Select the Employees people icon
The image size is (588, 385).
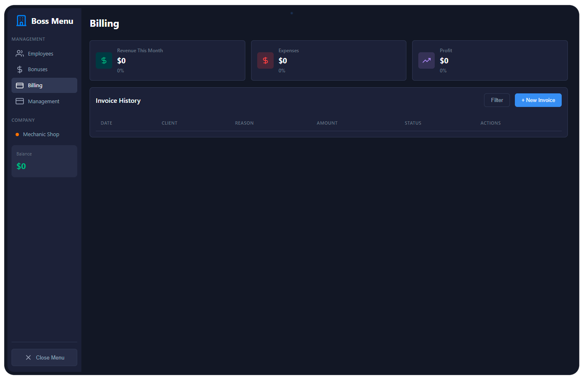[19, 53]
